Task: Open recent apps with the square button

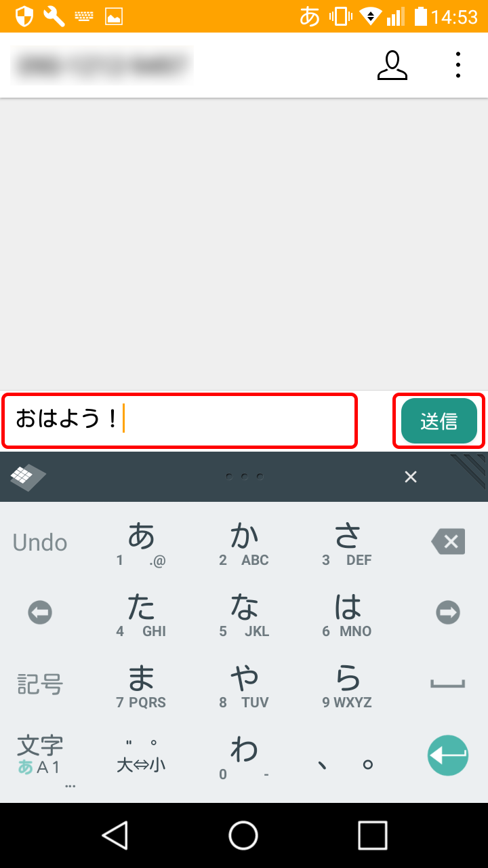Action: (373, 835)
